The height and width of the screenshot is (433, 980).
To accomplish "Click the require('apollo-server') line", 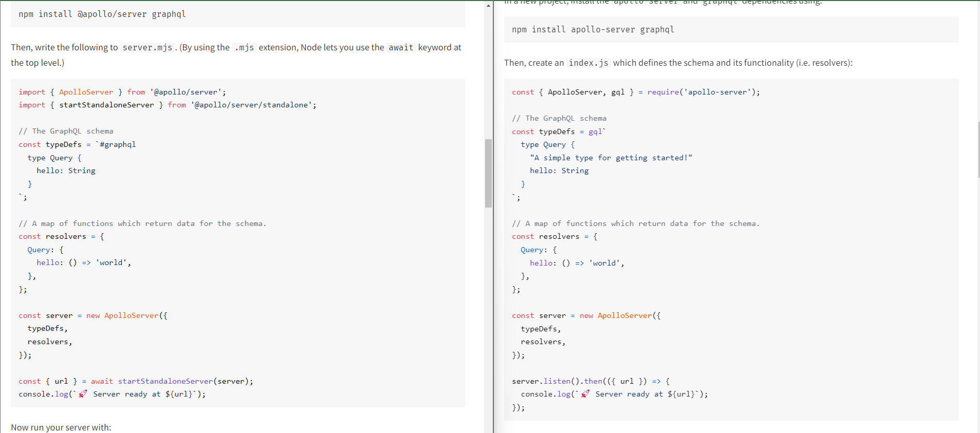I will click(x=636, y=92).
